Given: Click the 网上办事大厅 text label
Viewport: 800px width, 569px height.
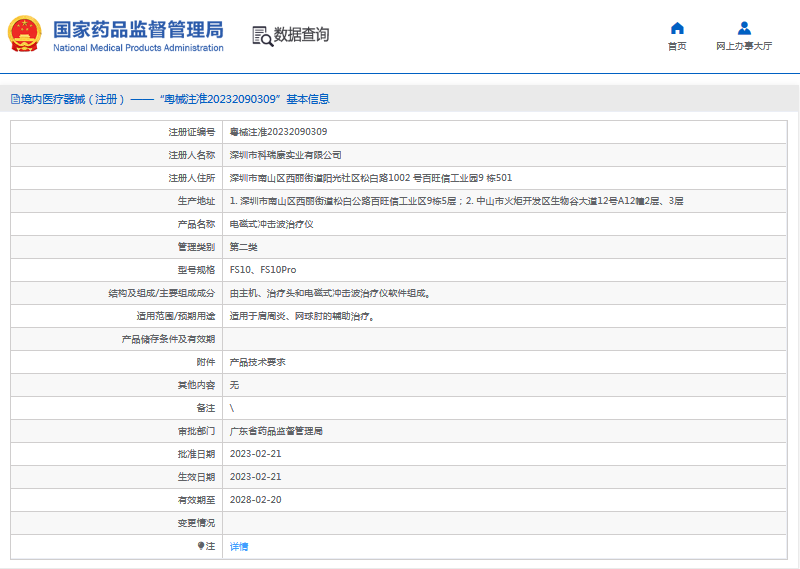Looking at the screenshot, I should [744, 46].
